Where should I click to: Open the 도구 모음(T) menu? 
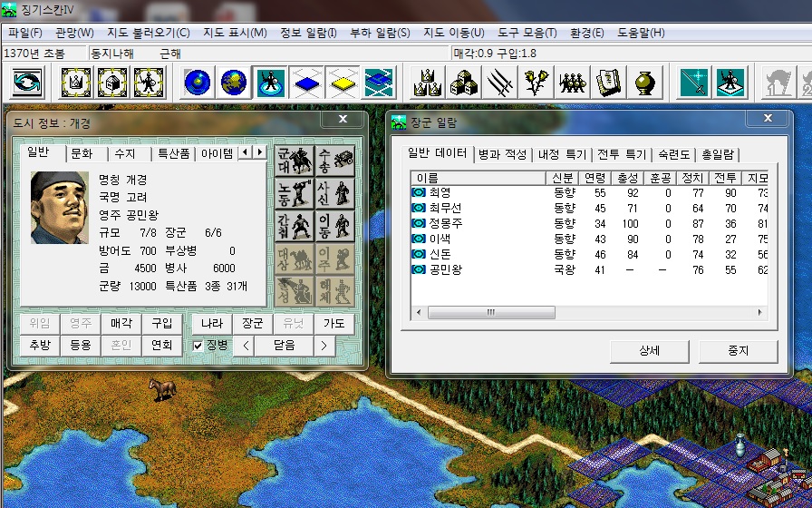click(527, 33)
